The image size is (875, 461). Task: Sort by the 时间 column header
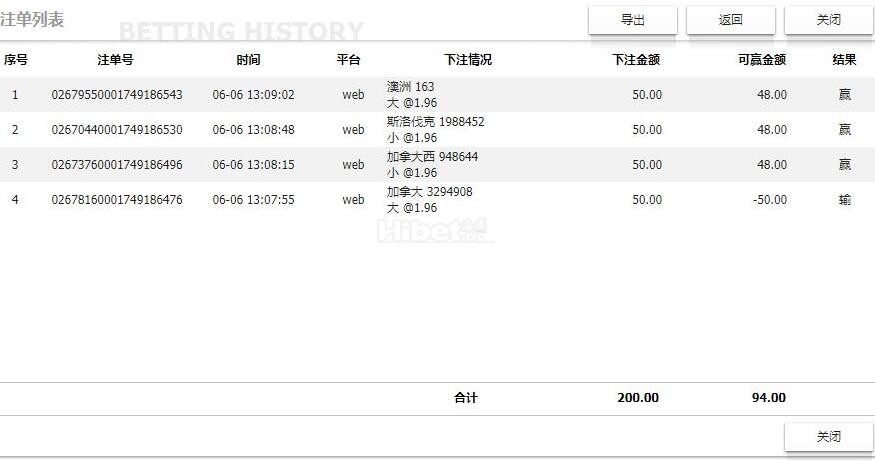(x=248, y=60)
